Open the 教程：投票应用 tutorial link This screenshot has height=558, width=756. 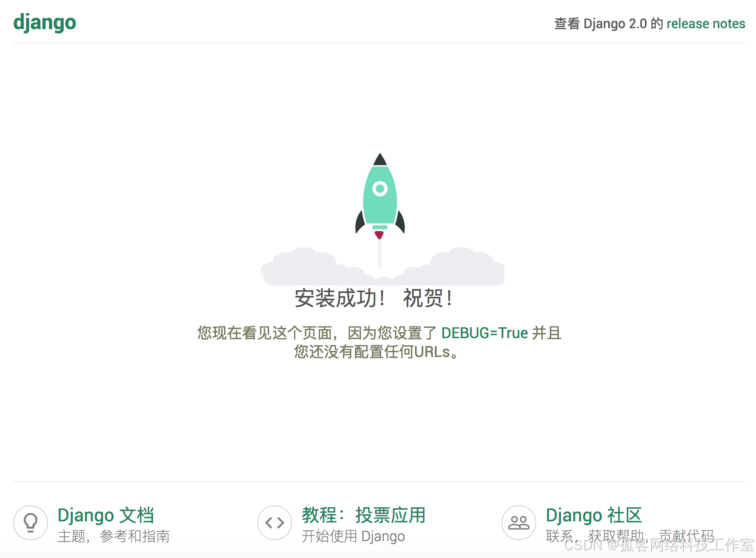point(363,515)
